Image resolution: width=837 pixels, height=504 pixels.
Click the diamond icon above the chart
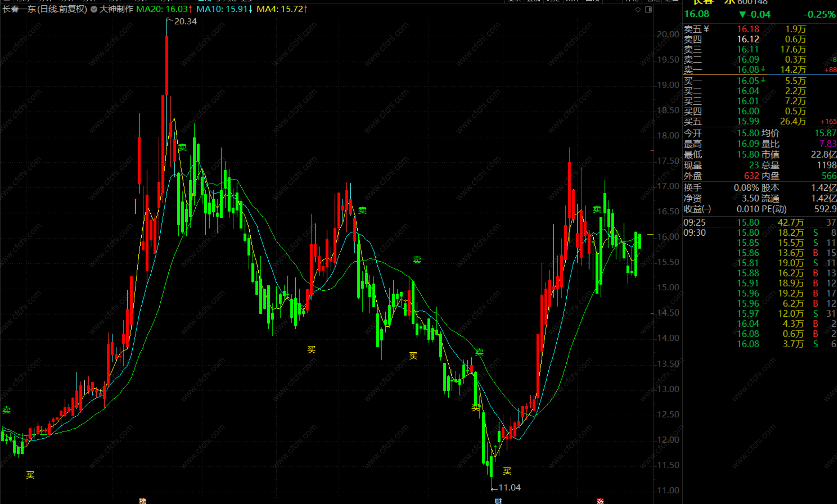[638, 10]
